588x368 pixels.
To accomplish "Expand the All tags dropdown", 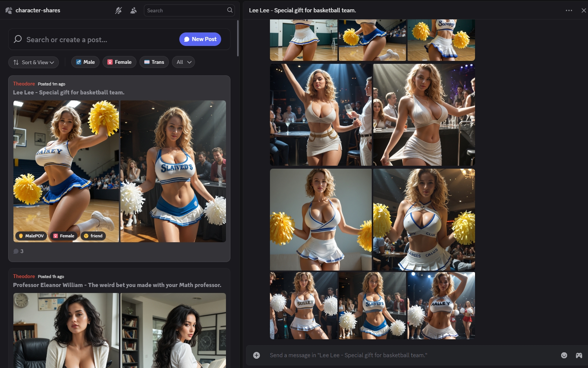I will (183, 62).
